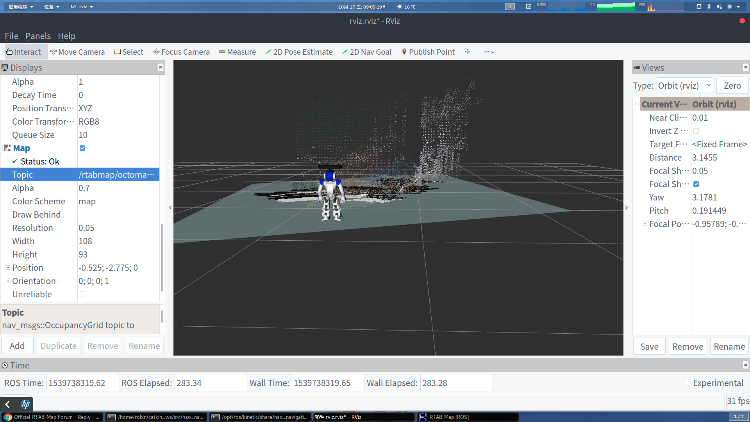750x422 pixels.
Task: Click the Add display button
Action: (17, 345)
